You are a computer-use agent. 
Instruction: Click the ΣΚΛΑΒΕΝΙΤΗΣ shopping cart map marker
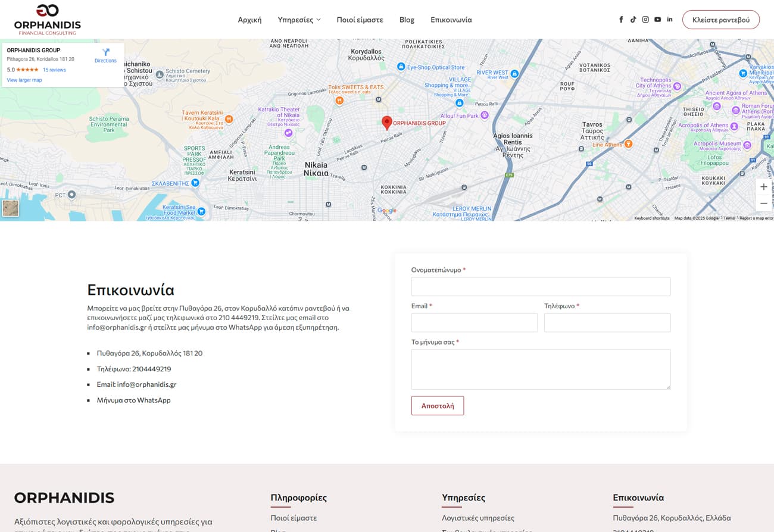click(195, 183)
